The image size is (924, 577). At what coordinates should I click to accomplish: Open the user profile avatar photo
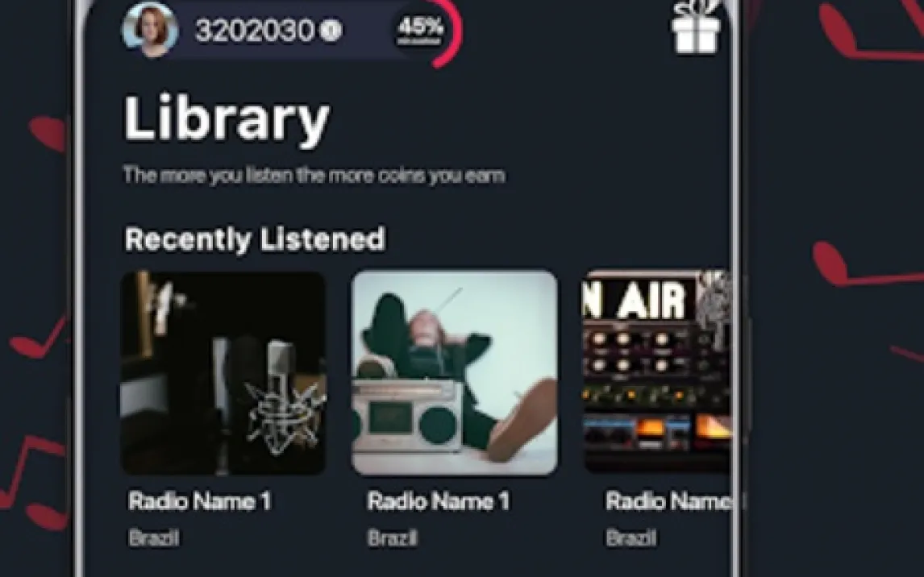click(x=150, y=30)
